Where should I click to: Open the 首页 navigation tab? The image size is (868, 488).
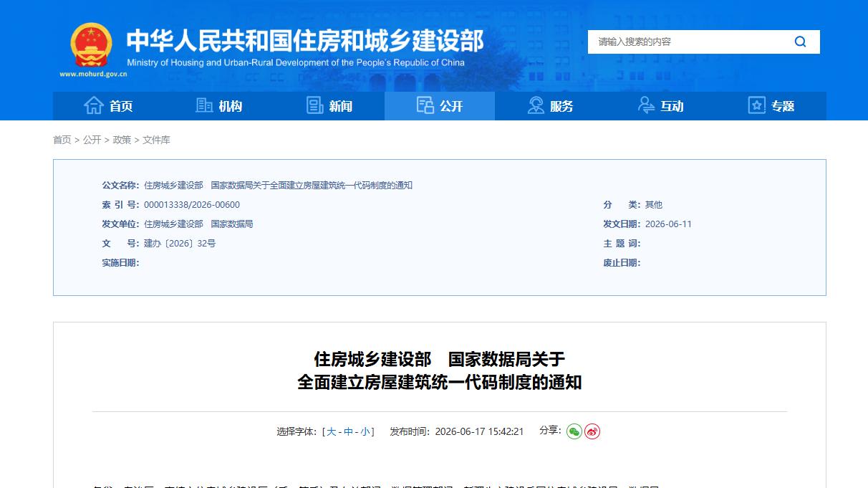coord(108,106)
